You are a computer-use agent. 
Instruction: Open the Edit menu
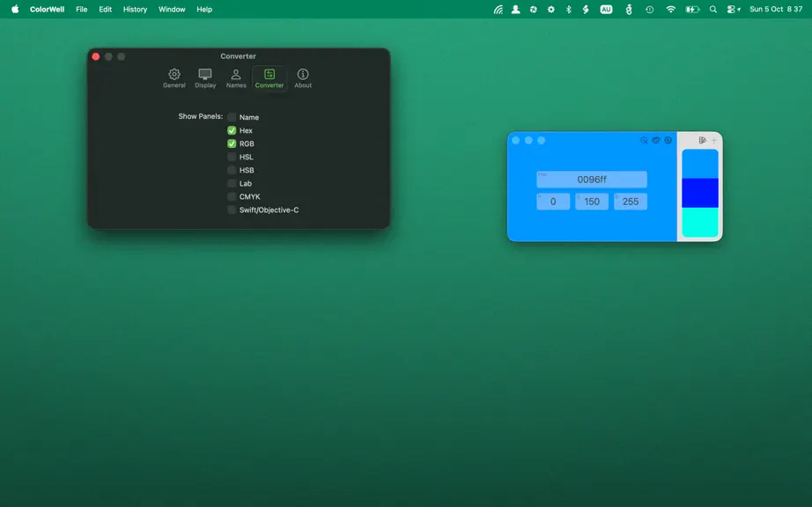coord(105,10)
